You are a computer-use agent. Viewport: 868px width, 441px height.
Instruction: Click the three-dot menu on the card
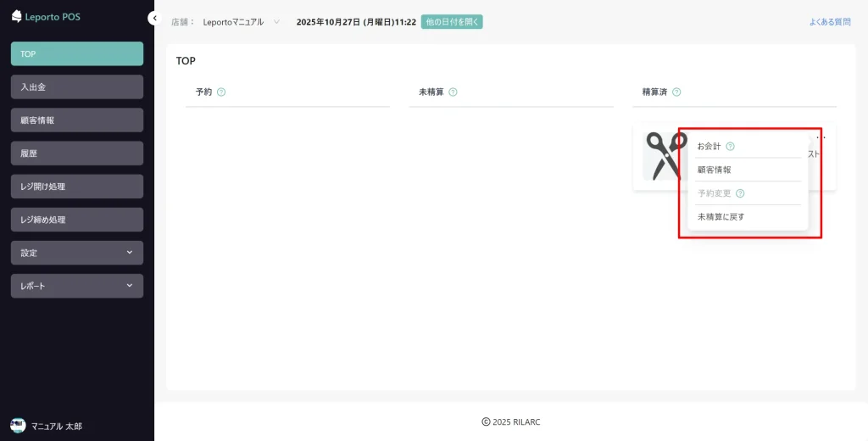click(x=821, y=137)
